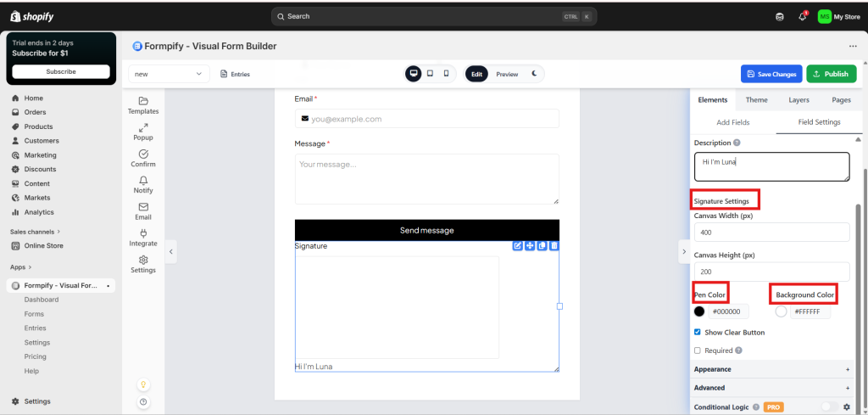Publish the form
The image size is (868, 415).
[831, 74]
